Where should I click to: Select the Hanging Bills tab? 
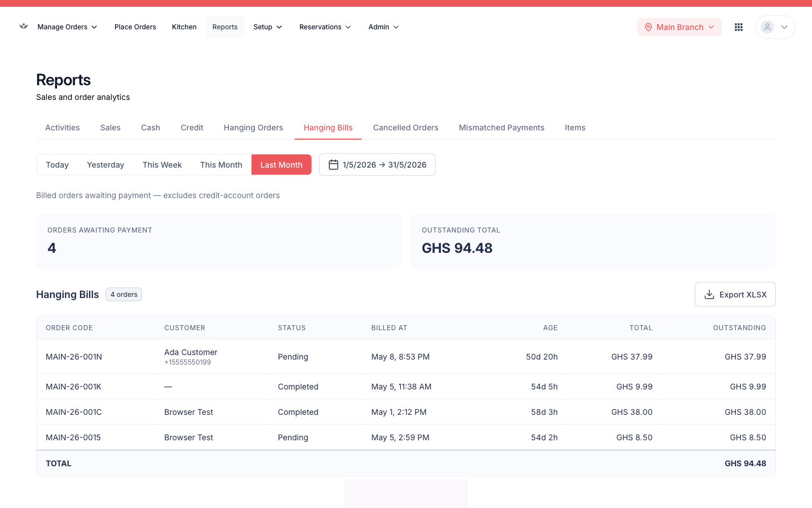328,128
